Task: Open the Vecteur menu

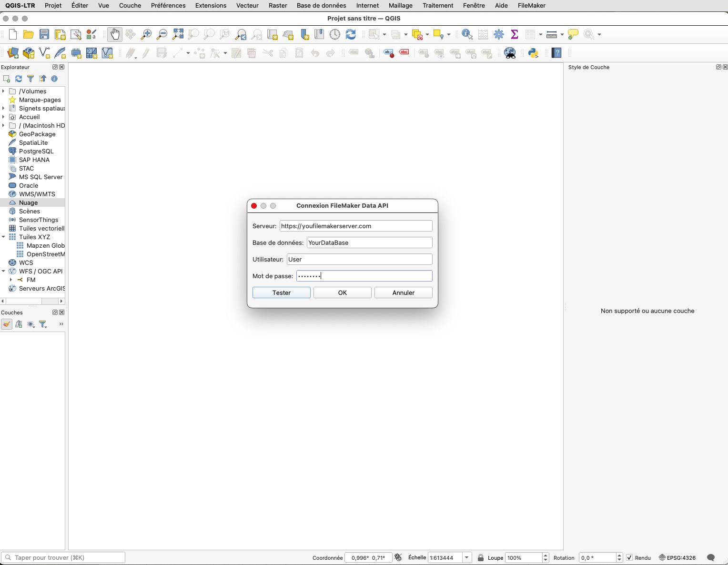Action: 247,5
